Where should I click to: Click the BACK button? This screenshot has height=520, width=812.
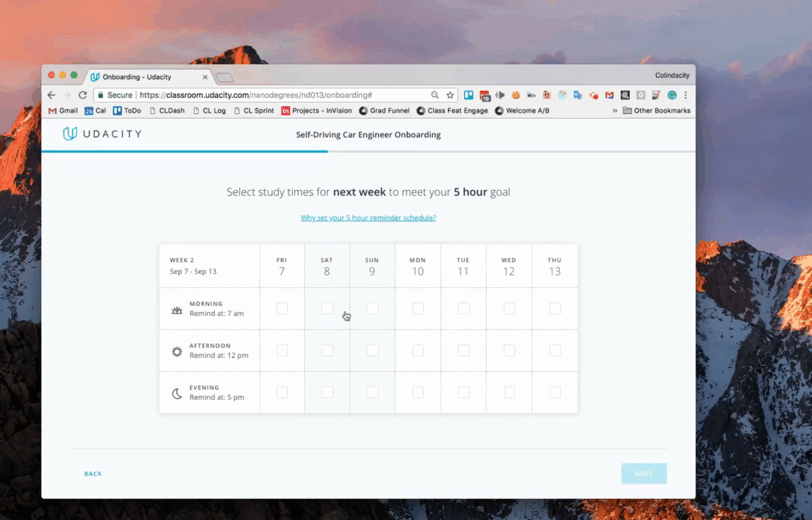pyautogui.click(x=93, y=473)
